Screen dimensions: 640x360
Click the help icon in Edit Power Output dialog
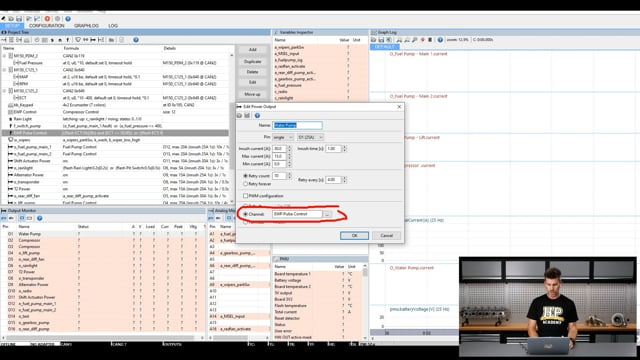point(257,116)
